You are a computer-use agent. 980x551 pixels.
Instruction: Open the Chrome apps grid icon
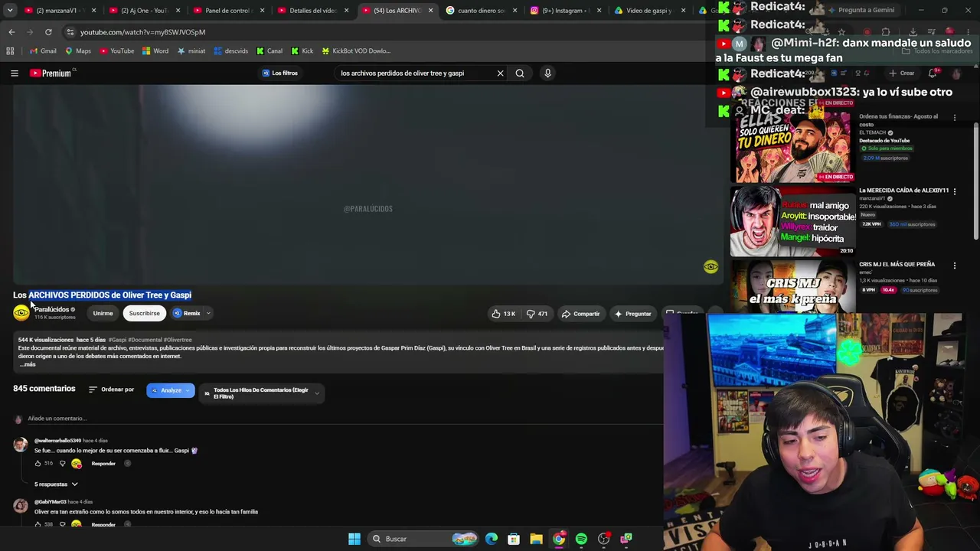[10, 51]
